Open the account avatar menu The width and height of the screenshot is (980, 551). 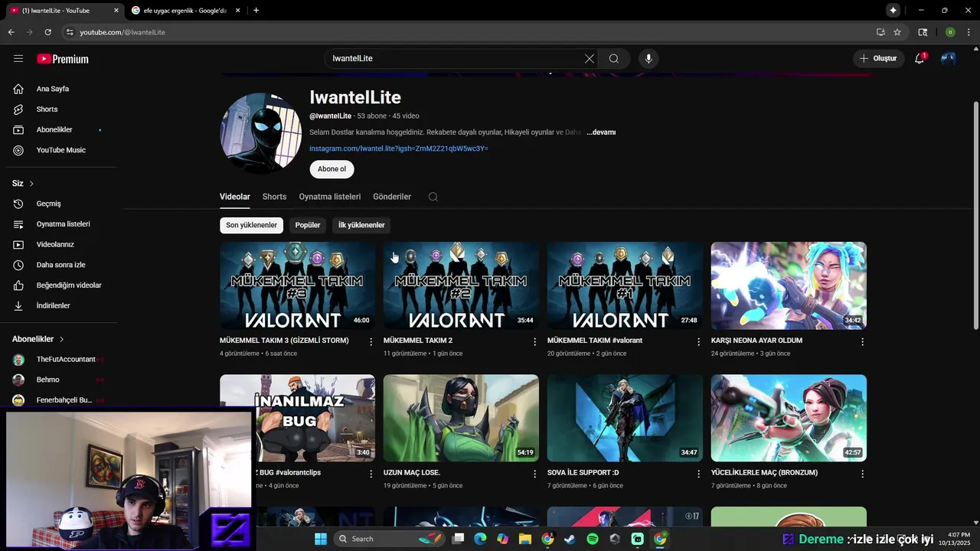949,58
